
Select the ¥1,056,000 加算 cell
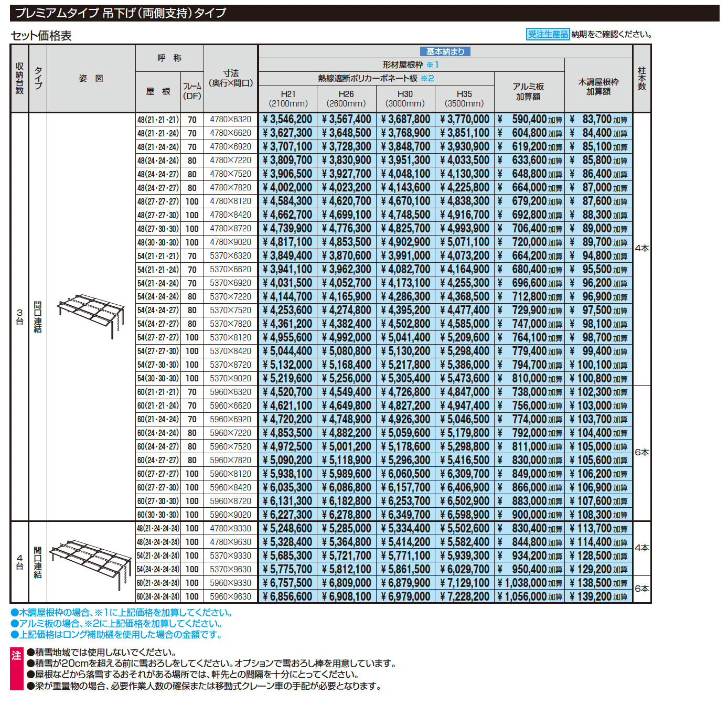pyautogui.click(x=529, y=597)
